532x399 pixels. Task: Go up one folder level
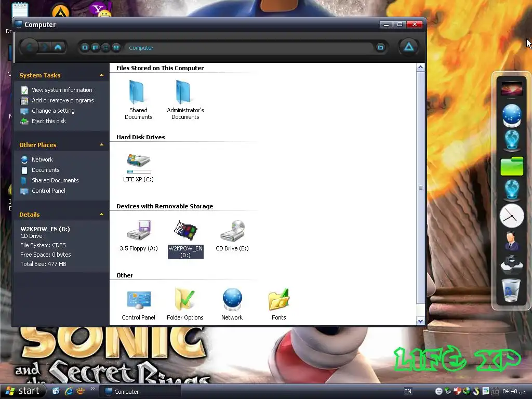click(x=58, y=47)
